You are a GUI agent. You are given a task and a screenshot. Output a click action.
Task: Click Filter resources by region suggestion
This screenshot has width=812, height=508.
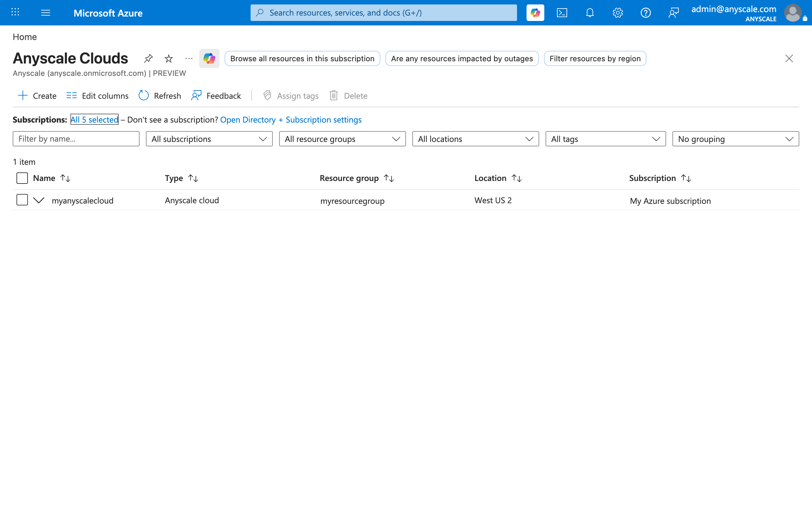tap(595, 58)
